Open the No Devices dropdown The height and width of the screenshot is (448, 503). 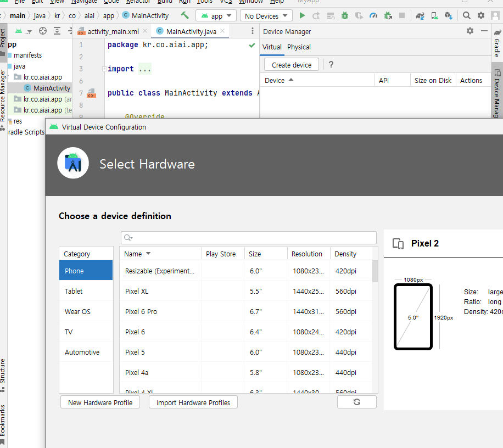click(x=266, y=16)
